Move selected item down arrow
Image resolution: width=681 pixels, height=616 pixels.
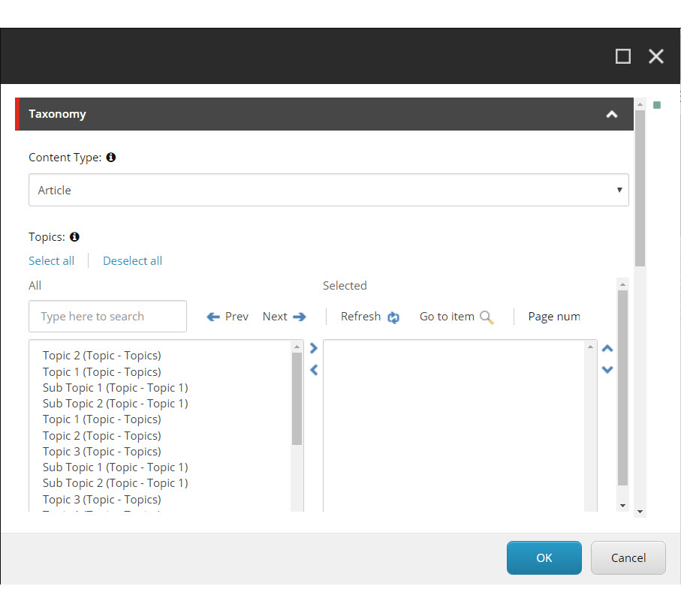pyautogui.click(x=607, y=369)
